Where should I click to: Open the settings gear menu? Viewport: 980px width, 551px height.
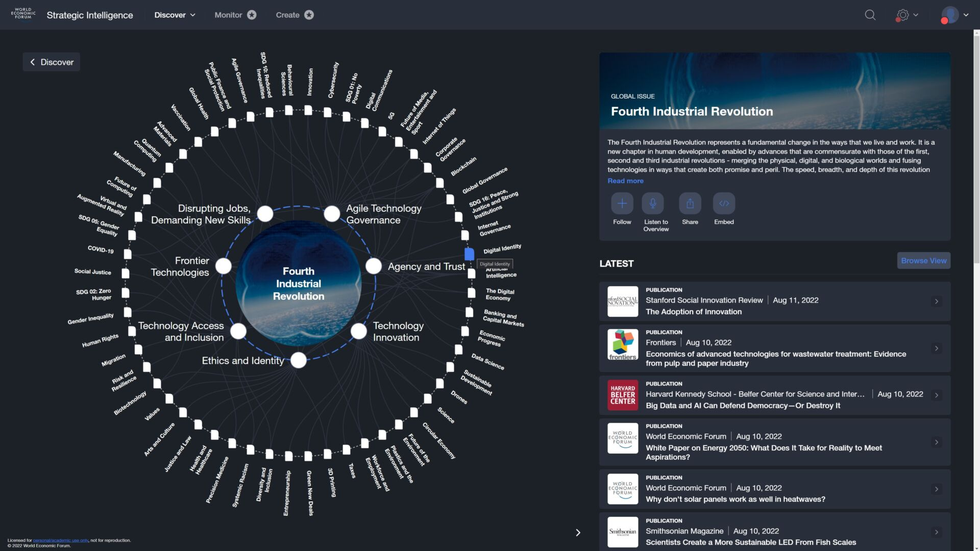(906, 15)
